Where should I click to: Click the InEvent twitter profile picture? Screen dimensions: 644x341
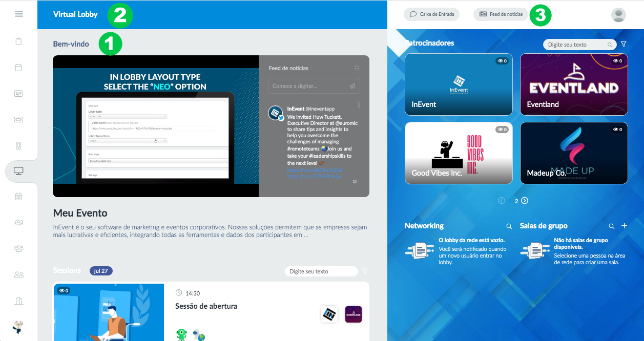tap(276, 113)
